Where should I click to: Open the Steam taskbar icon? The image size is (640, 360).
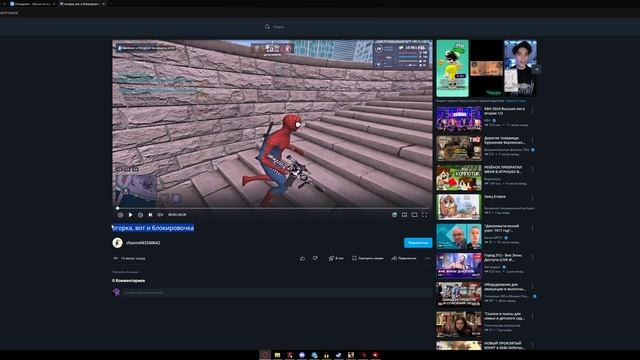(x=338, y=355)
